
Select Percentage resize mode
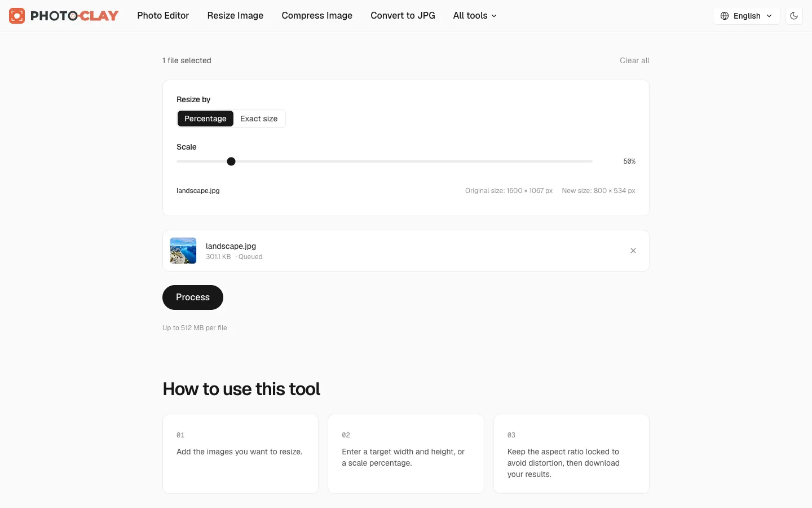pyautogui.click(x=205, y=119)
